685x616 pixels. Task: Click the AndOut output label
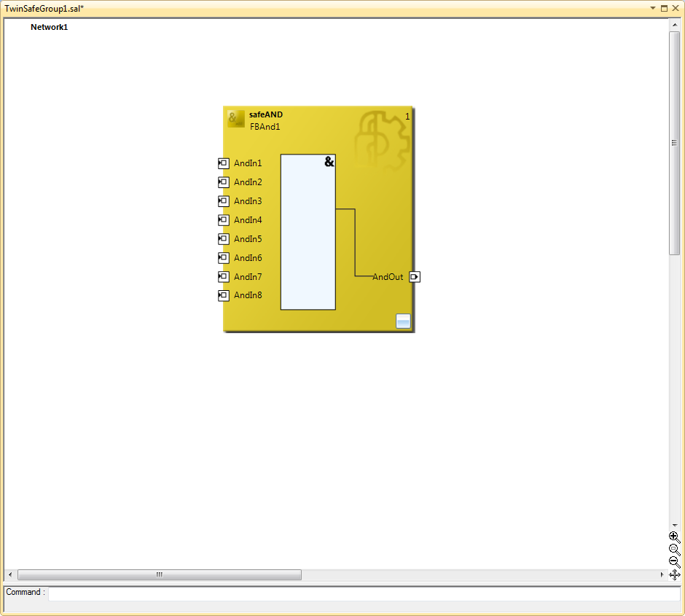pyautogui.click(x=388, y=277)
